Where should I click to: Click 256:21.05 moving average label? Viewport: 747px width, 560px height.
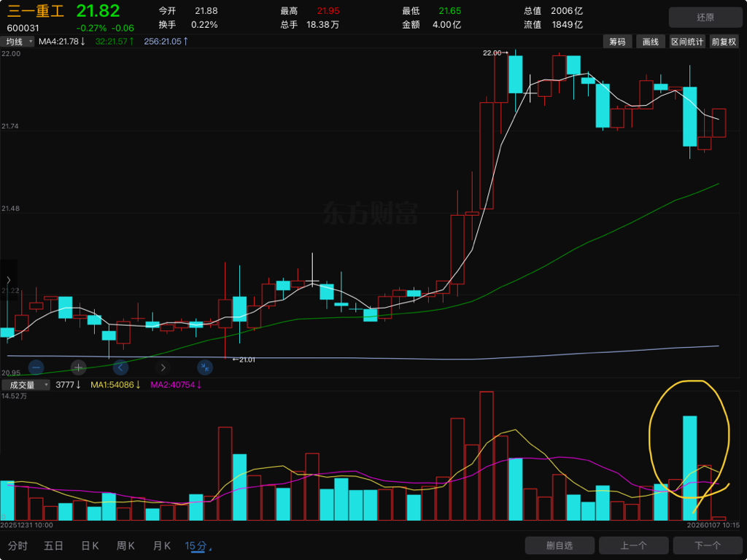point(166,42)
